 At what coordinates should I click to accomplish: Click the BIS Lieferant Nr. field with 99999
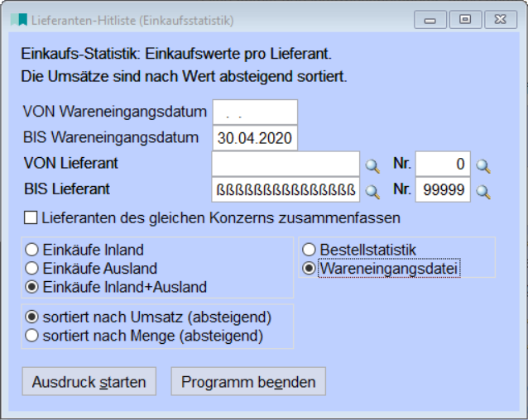click(442, 189)
